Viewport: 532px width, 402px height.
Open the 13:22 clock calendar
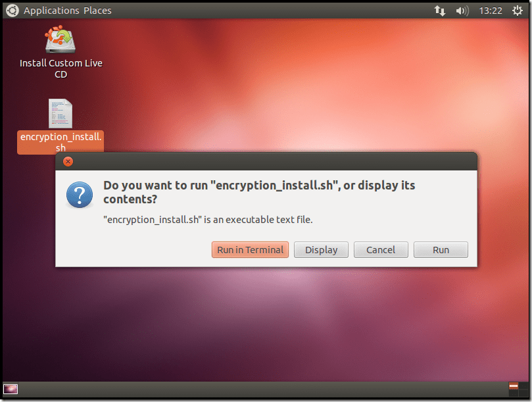pos(491,11)
